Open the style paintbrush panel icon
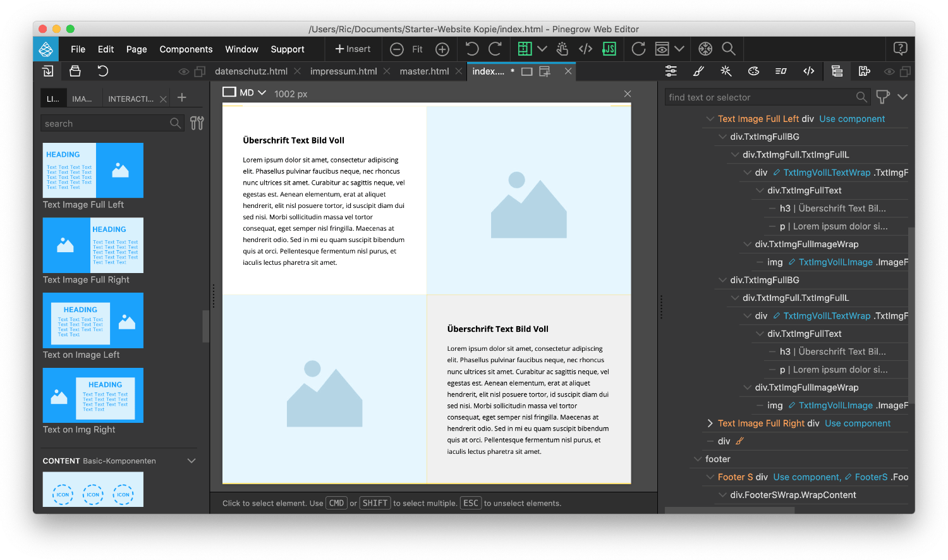 pos(698,71)
